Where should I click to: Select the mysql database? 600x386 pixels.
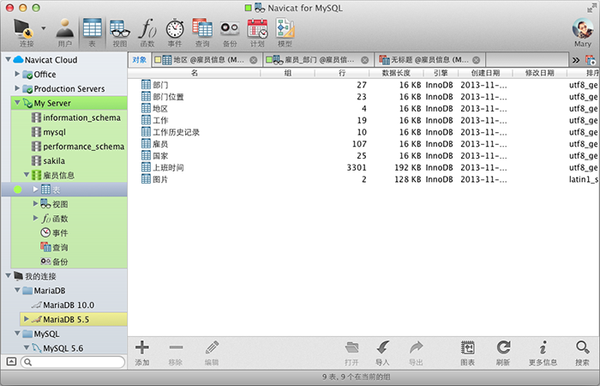pos(49,132)
